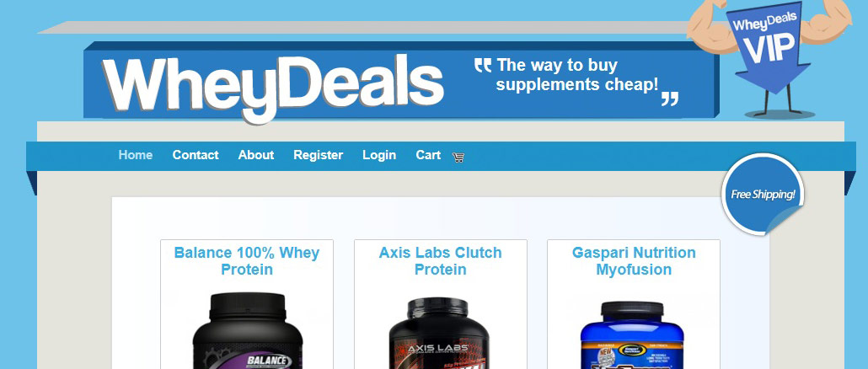Click the Gaspari Myofusion blue tub image
This screenshot has width=868, height=369.
pyautogui.click(x=632, y=334)
